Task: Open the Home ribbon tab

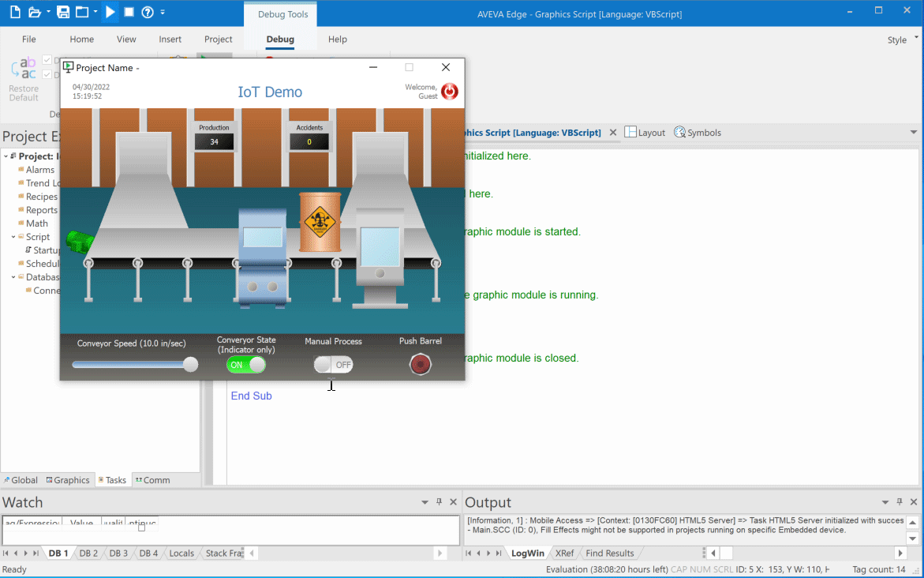Action: click(82, 39)
